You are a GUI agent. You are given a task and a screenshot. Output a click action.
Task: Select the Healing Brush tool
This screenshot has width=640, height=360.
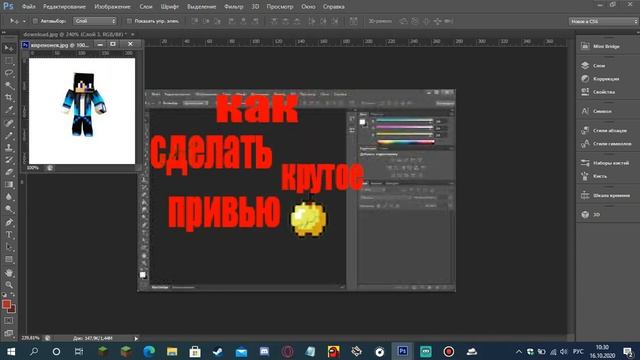[x=9, y=123]
